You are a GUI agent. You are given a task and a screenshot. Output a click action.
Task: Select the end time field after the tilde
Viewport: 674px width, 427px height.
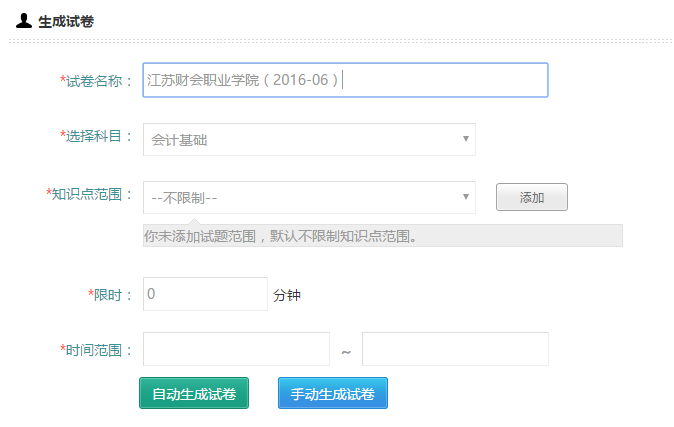tap(455, 349)
